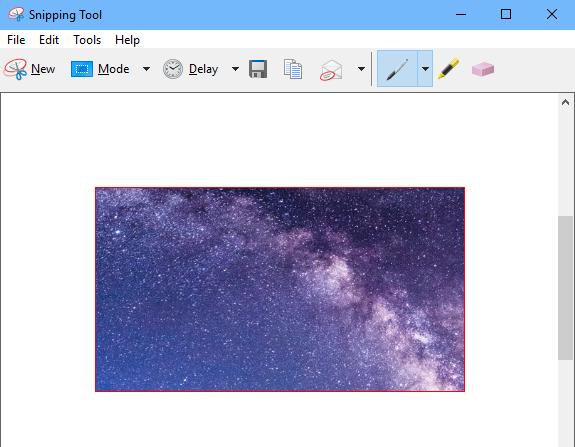Click the captured galaxy snip image
575x447 pixels.
click(x=280, y=289)
